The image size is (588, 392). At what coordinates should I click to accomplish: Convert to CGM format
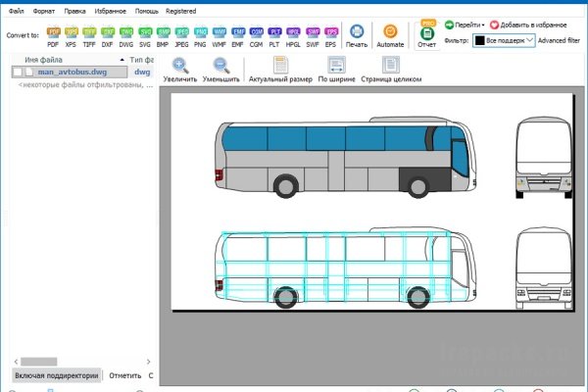point(256,37)
